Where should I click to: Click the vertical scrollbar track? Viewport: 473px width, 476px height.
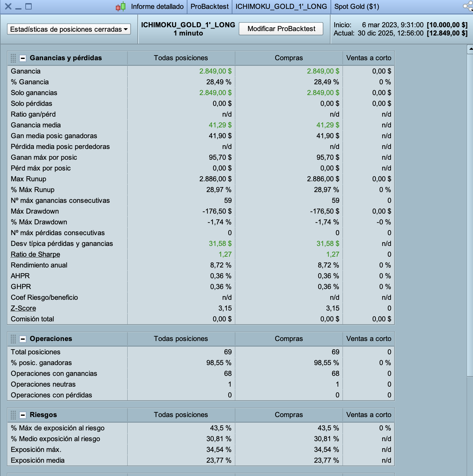(470, 254)
